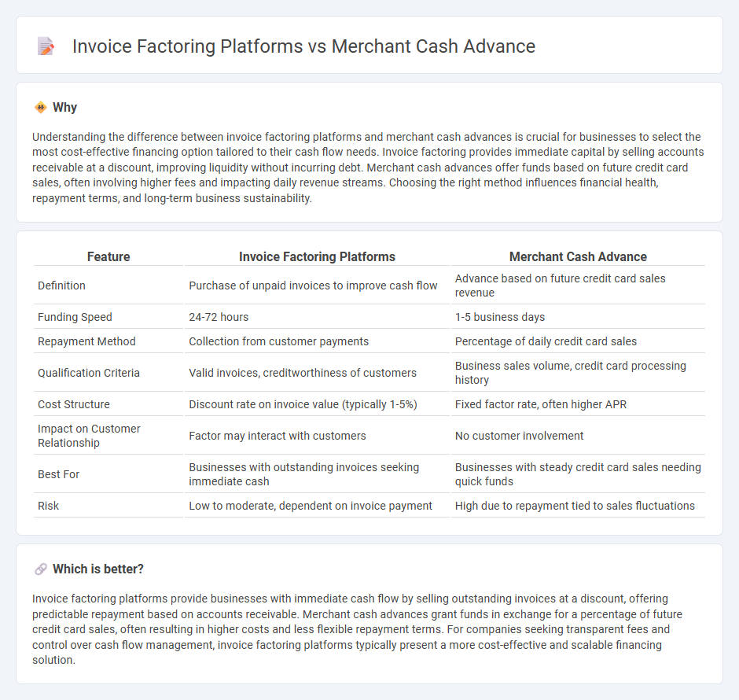Click the 24-72 hours cell

[x=317, y=317]
